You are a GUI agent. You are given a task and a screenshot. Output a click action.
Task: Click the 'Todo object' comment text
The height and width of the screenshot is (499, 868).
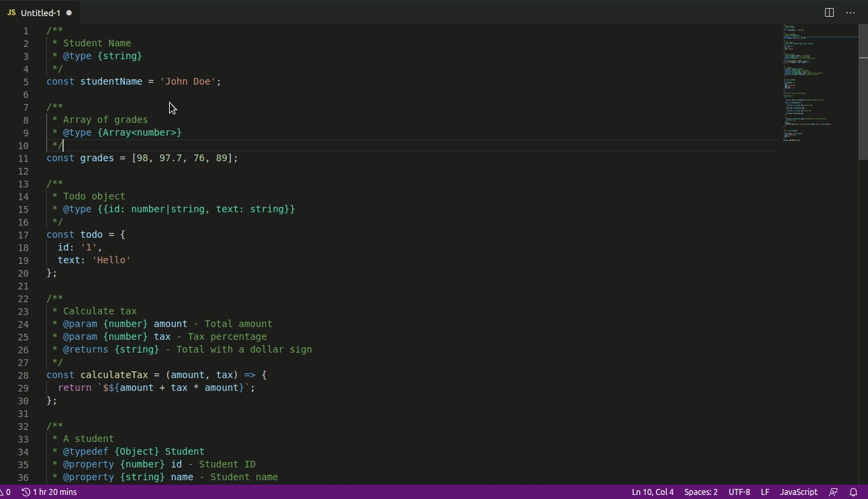[x=94, y=196]
